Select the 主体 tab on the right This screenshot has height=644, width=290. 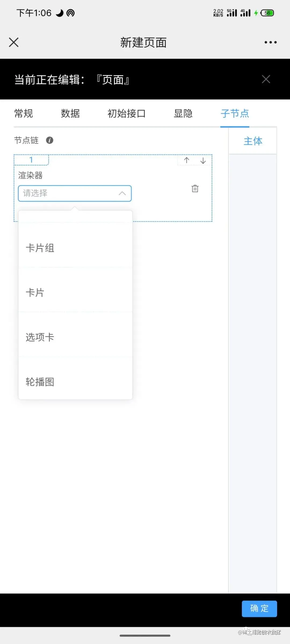(x=253, y=141)
